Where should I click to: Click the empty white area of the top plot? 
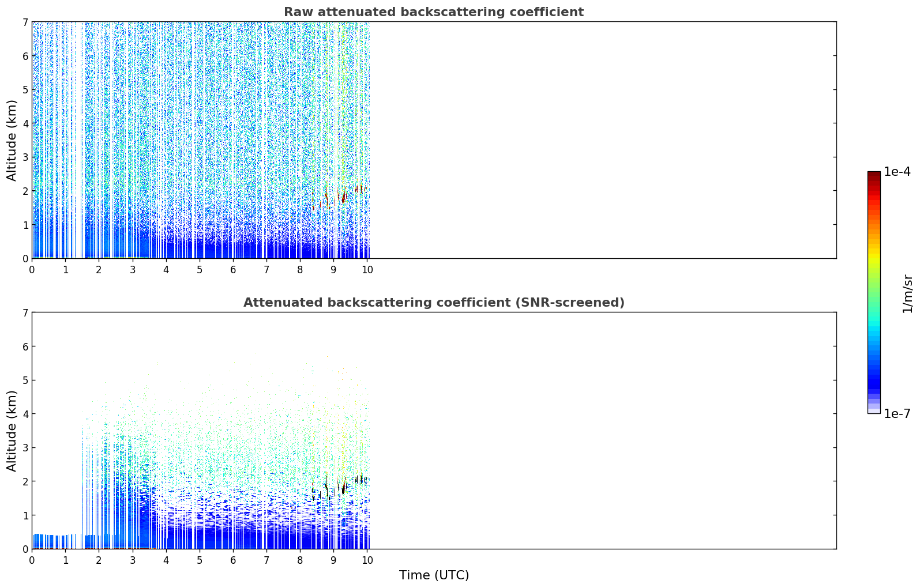(603, 140)
